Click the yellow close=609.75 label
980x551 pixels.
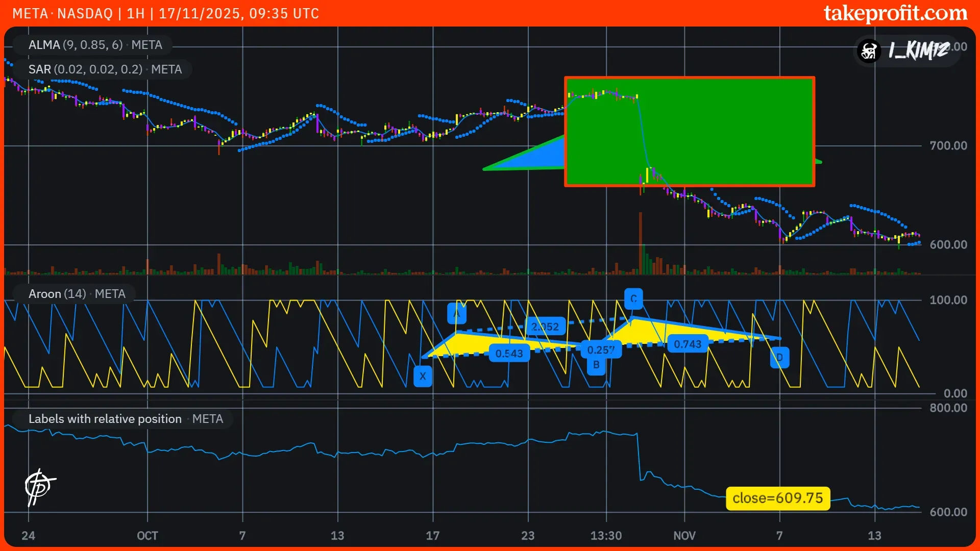777,498
